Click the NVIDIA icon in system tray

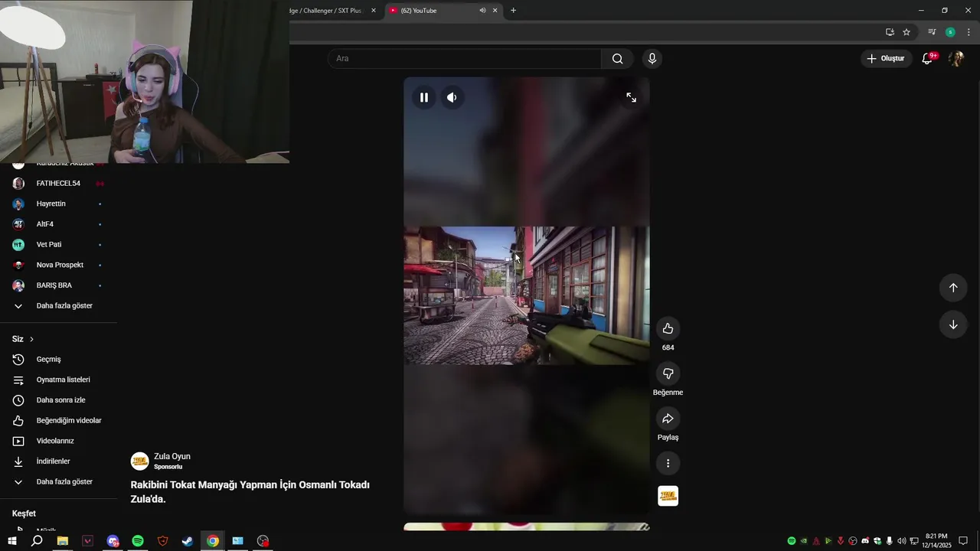(x=804, y=541)
